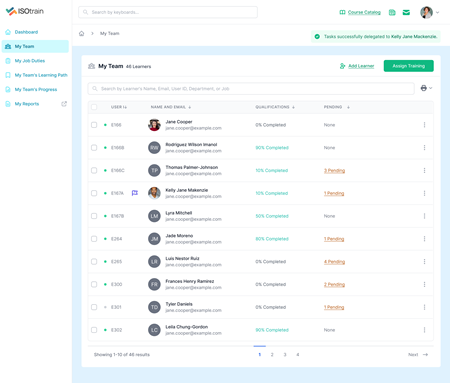Click the Next arrow in pagination
450x383 pixels.
click(x=425, y=355)
